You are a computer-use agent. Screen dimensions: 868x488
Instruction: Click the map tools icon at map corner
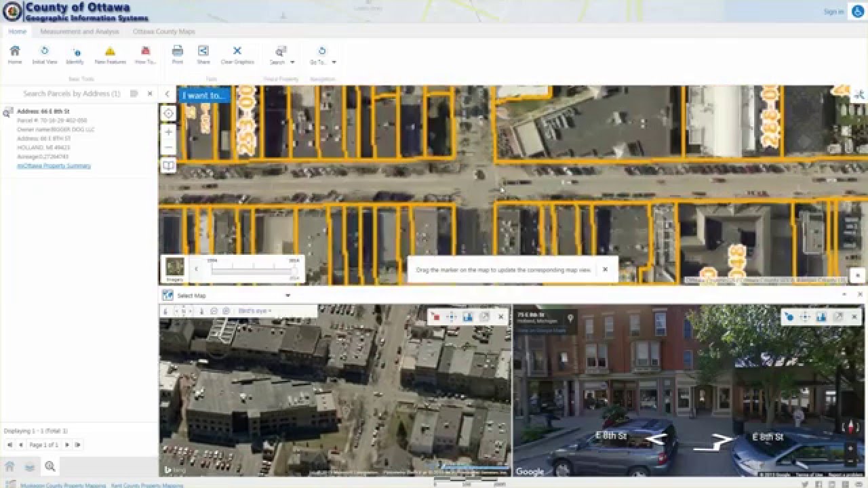click(x=859, y=95)
